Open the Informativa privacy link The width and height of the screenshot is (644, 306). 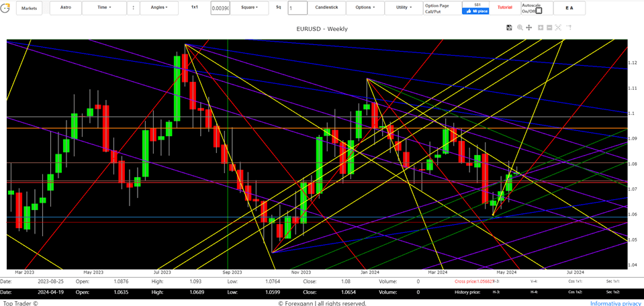coord(616,303)
